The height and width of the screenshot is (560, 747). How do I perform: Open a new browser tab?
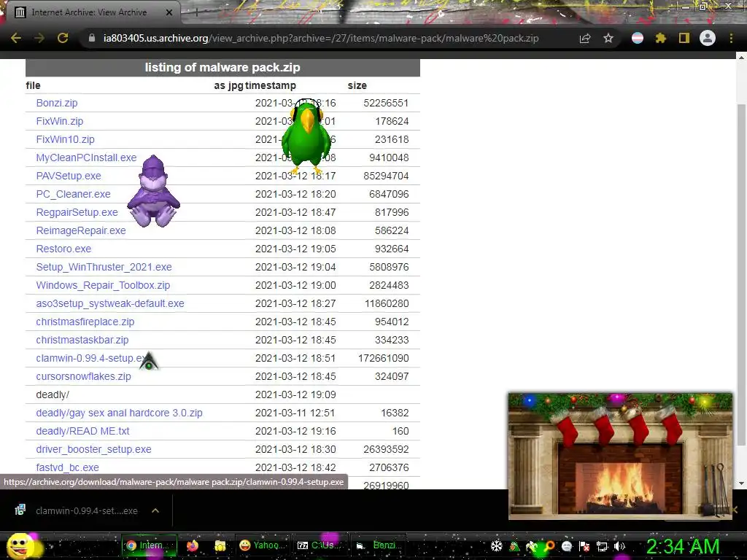tap(196, 12)
